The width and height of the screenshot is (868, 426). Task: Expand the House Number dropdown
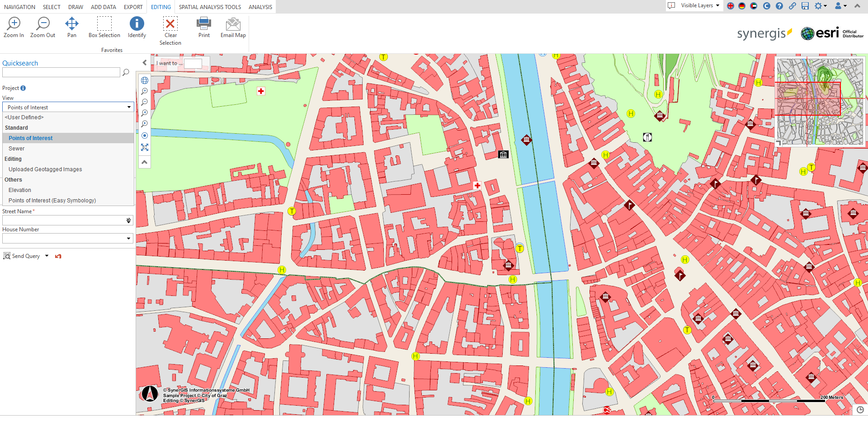pyautogui.click(x=128, y=238)
